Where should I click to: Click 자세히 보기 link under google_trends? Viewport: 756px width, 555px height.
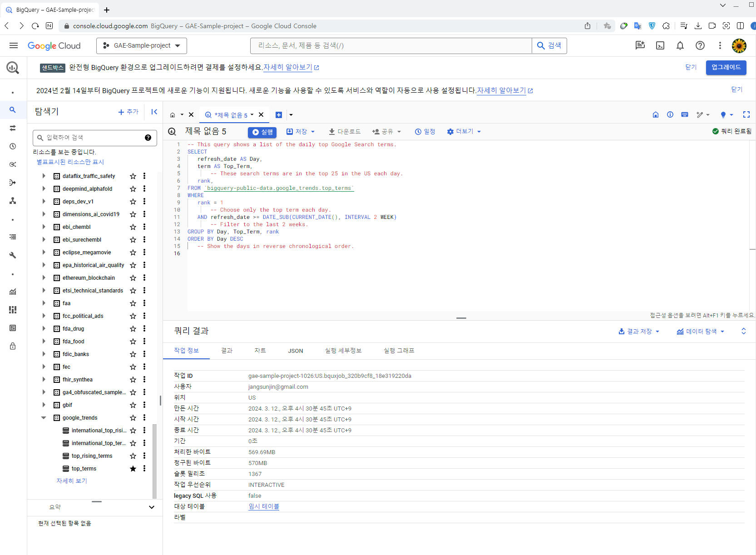coord(72,481)
